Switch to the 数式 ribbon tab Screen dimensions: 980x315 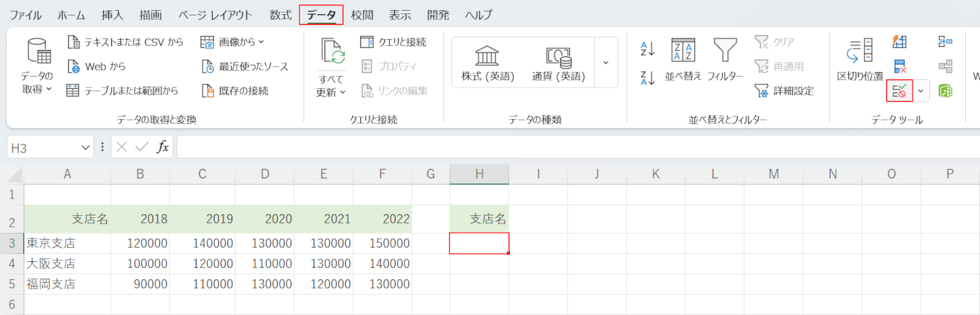(281, 15)
